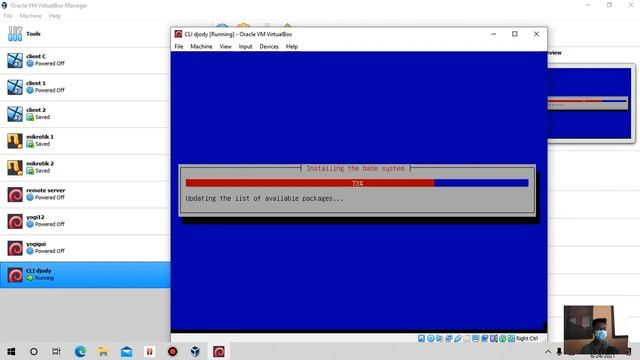640x360 pixels.
Task: Switch to the running Debian VM taskbar button
Action: click(x=219, y=351)
